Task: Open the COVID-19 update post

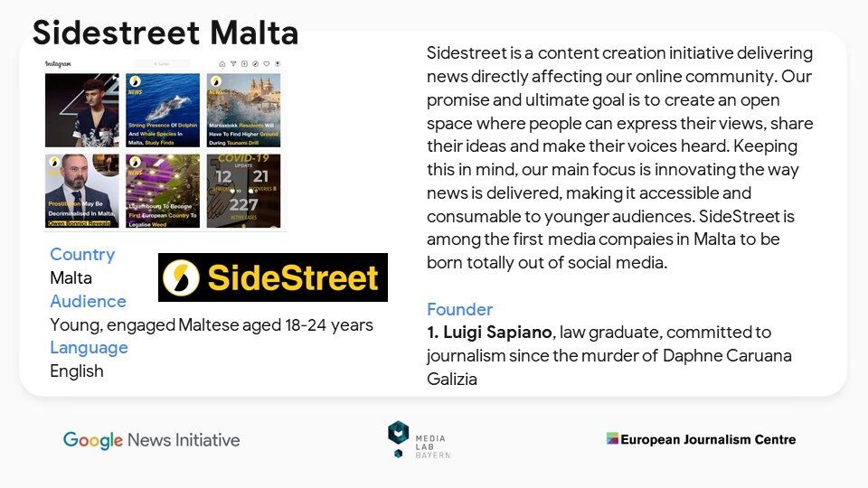Action: [x=243, y=191]
